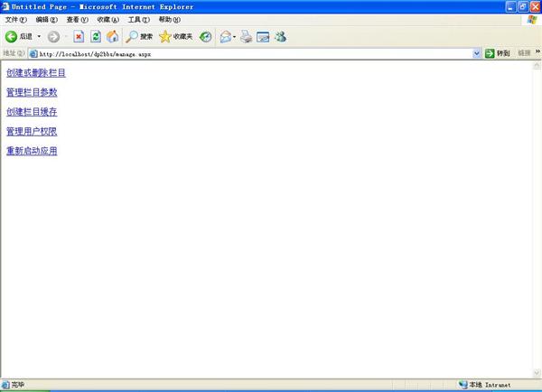Image resolution: width=542 pixels, height=392 pixels.
Task: Open the 创建栏目缓存 link
Action: pyautogui.click(x=32, y=112)
